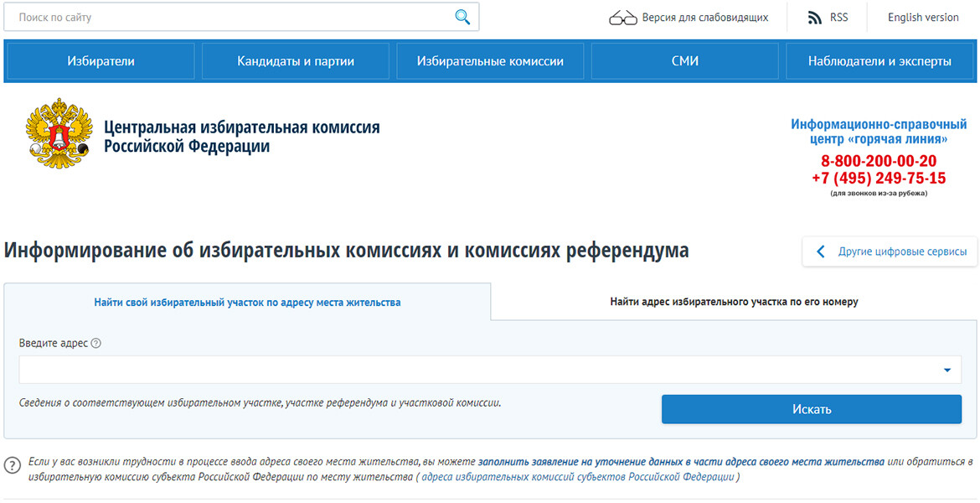
Task: Open Наблюдатели и эксперты menu
Action: tap(879, 61)
